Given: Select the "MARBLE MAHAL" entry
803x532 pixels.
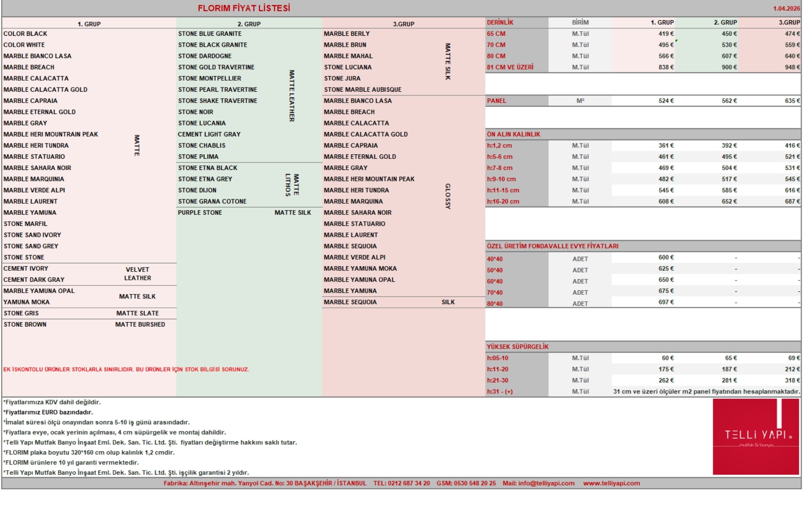Looking at the screenshot, I should (348, 56).
